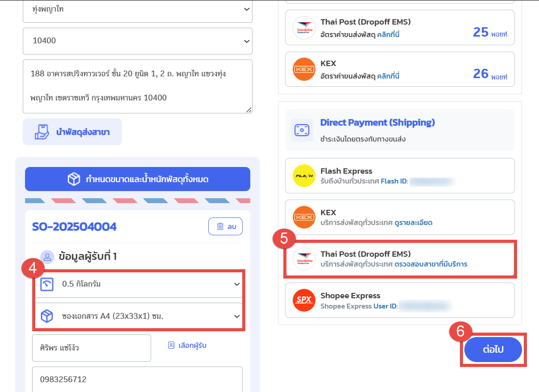This screenshot has width=539, height=392.
Task: Click the phone number field 0983256712
Action: [x=137, y=380]
